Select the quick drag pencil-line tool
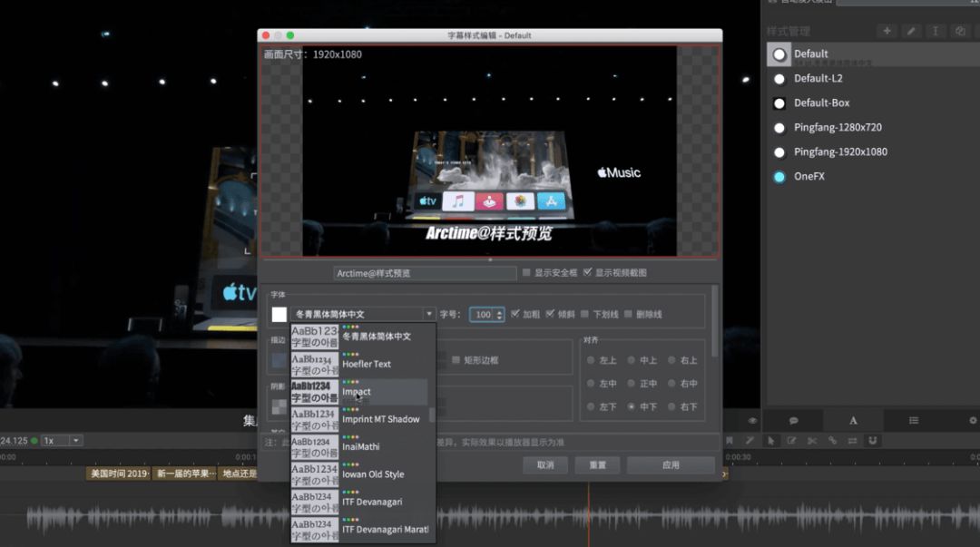Image resolution: width=980 pixels, height=547 pixels. pos(750,441)
